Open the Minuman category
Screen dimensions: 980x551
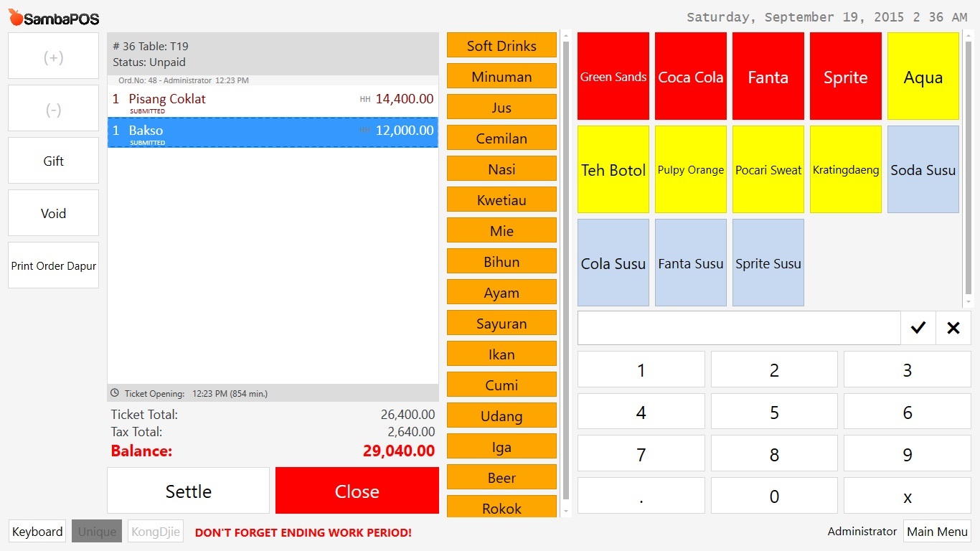(x=501, y=76)
